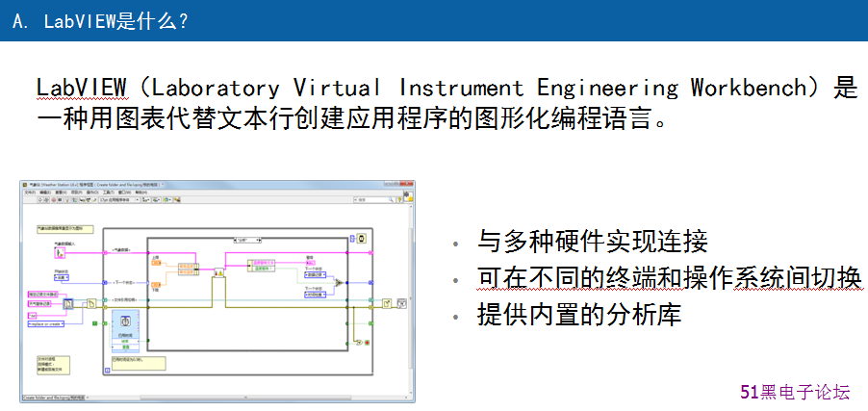Click the toolbar search field
The height and width of the screenshot is (411, 868).
click(374, 199)
